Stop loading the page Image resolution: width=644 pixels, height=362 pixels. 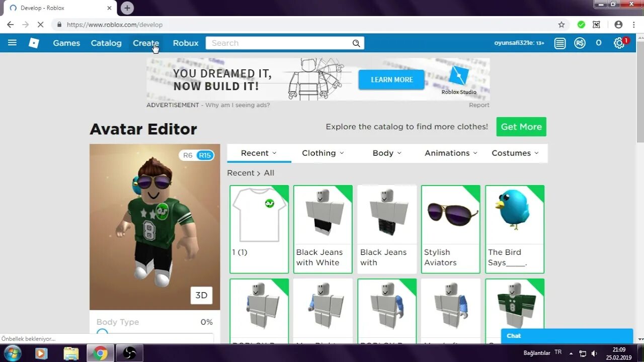click(x=41, y=24)
